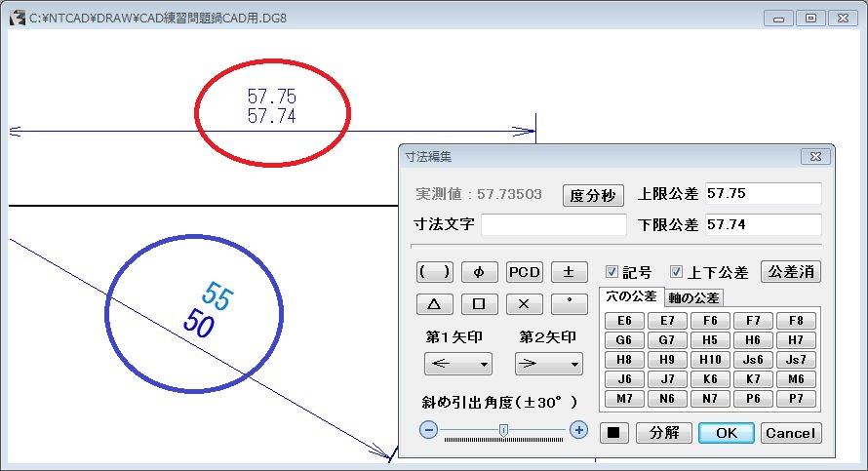This screenshot has height=471, width=868.
Task: Click the 度分秒 button
Action: point(593,195)
